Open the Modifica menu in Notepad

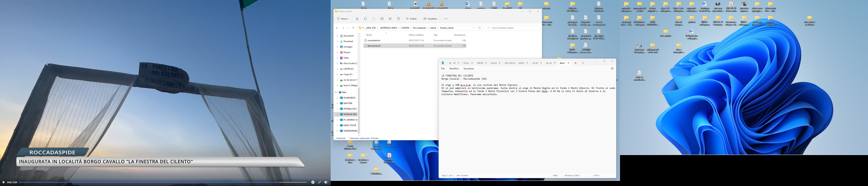pyautogui.click(x=454, y=68)
